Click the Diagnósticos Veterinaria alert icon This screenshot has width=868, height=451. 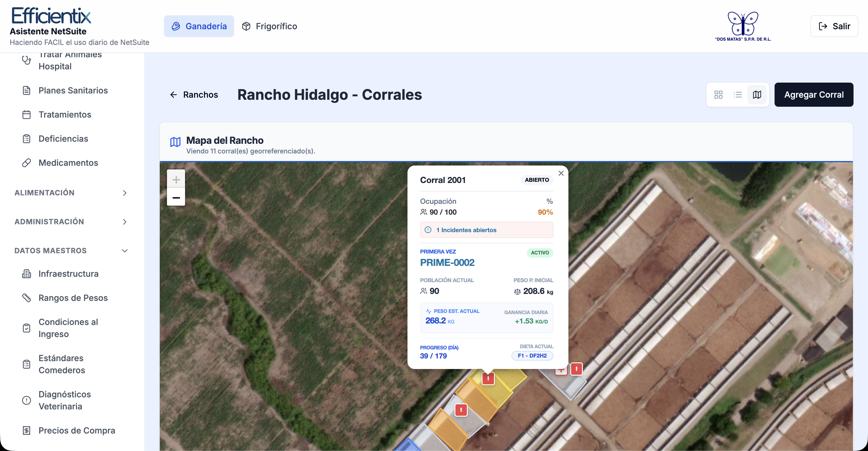26,400
